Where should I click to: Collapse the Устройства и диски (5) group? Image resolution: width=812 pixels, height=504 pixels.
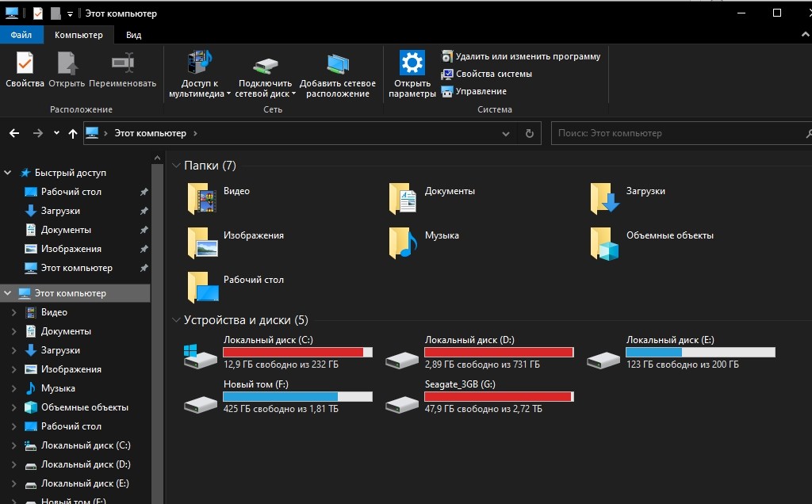[x=176, y=320]
